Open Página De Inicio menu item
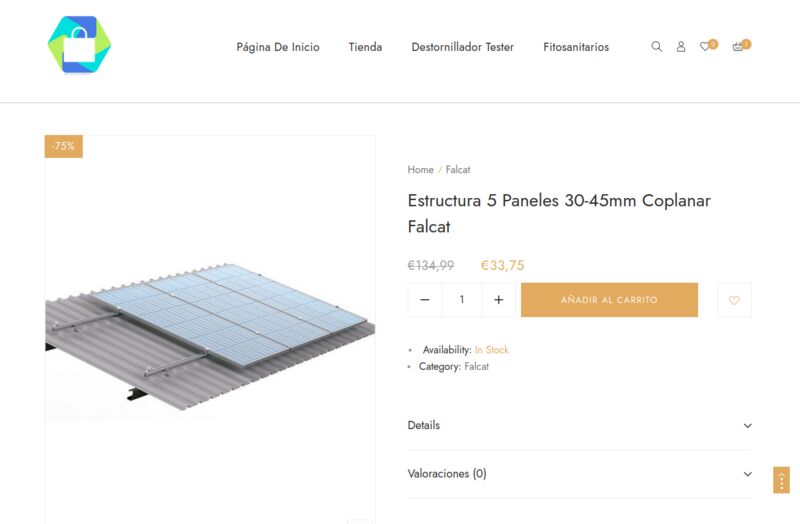The image size is (800, 524). click(x=278, y=47)
